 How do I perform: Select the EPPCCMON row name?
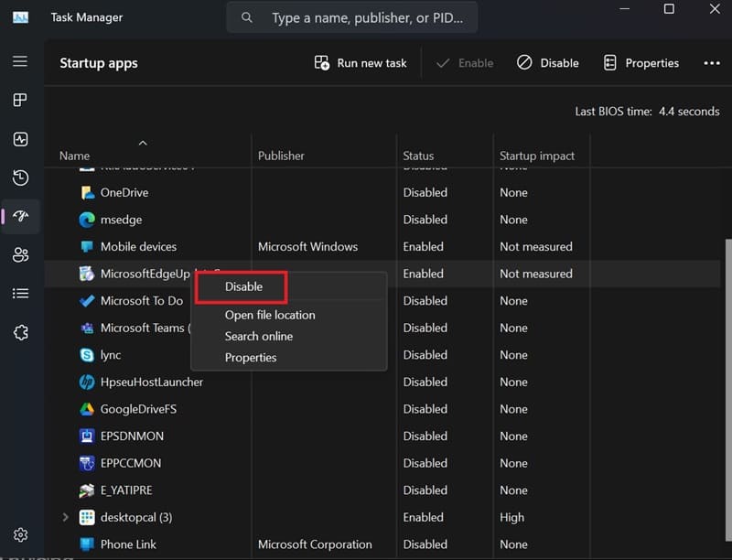pos(131,463)
